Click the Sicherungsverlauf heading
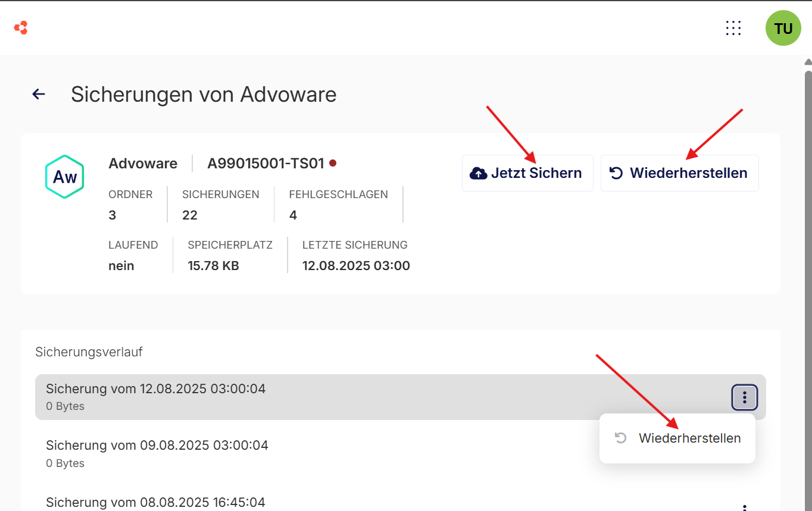 [x=89, y=352]
